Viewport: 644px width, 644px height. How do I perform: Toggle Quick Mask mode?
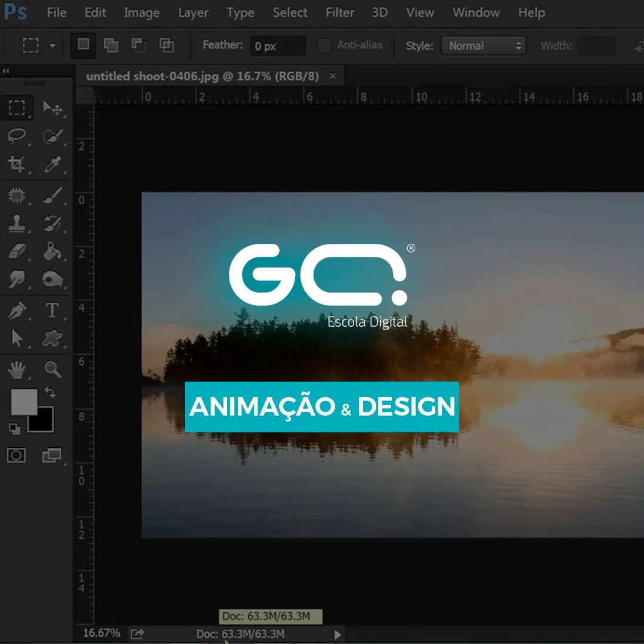[17, 456]
